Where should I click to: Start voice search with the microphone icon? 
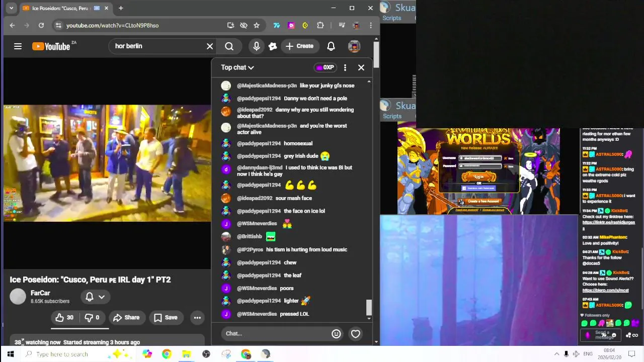[x=257, y=46]
